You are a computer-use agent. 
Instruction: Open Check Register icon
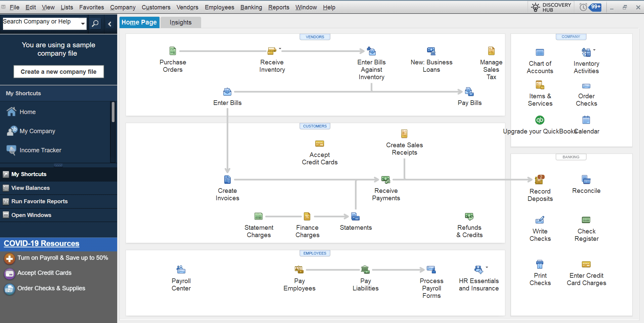coord(586,220)
